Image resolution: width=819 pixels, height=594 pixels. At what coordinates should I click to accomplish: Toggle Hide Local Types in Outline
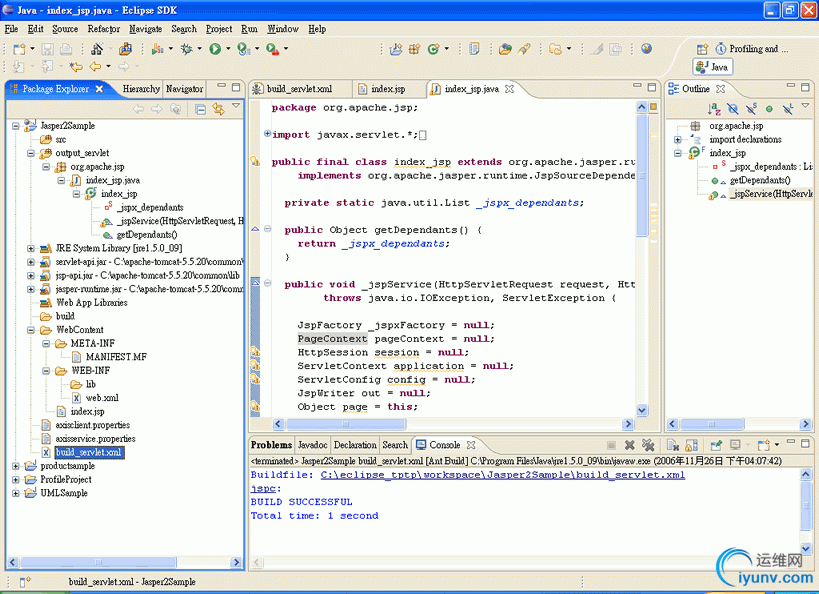tap(788, 109)
